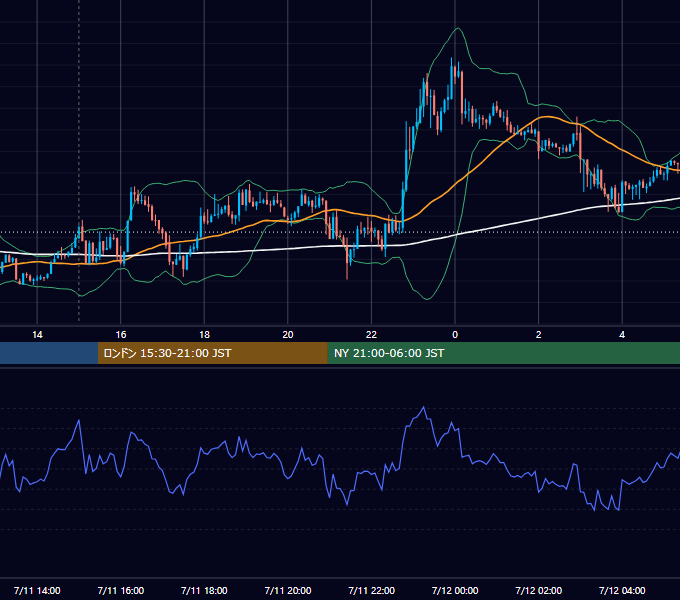This screenshot has height=600, width=680.
Task: Click the ロンドン 15:30-21:00 JST session bar
Action: click(x=212, y=353)
